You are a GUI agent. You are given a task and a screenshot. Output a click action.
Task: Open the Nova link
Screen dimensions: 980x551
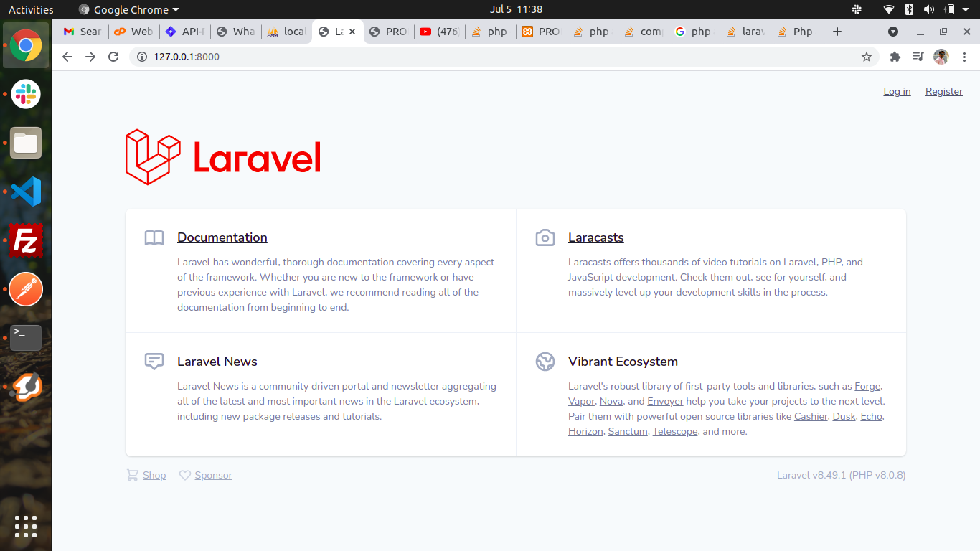coord(611,401)
